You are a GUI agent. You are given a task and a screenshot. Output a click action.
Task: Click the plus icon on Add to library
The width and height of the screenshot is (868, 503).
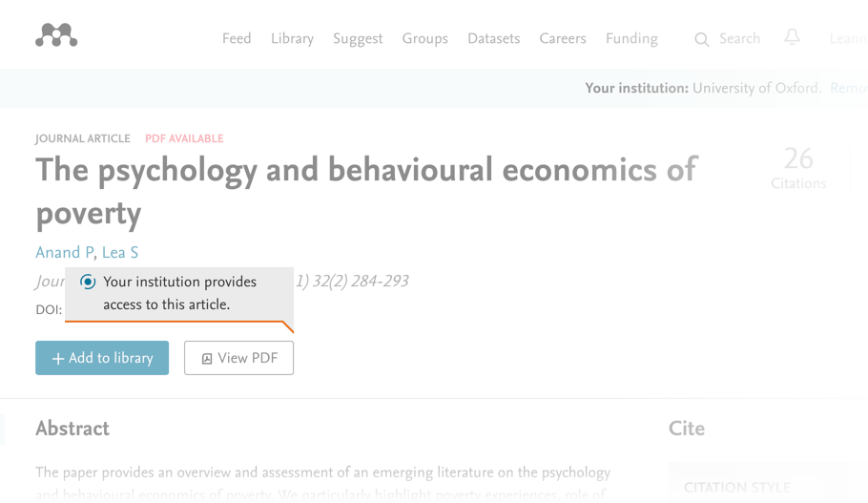[x=58, y=359]
